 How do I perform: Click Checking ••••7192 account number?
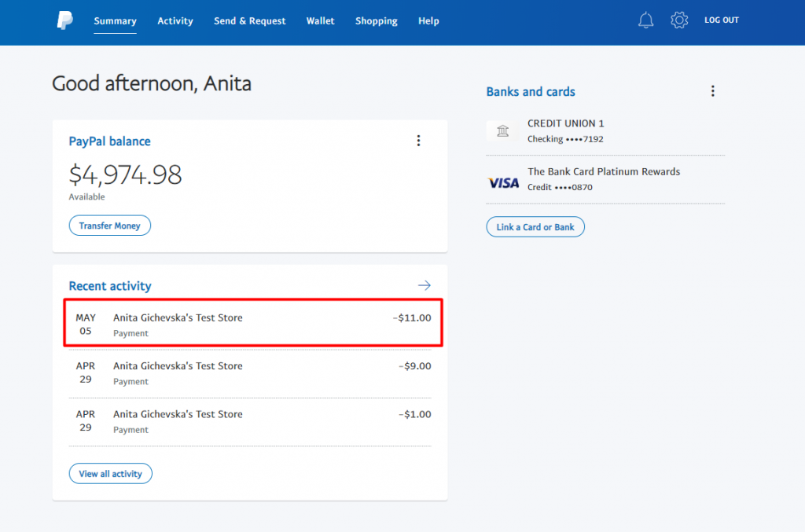[x=565, y=139]
